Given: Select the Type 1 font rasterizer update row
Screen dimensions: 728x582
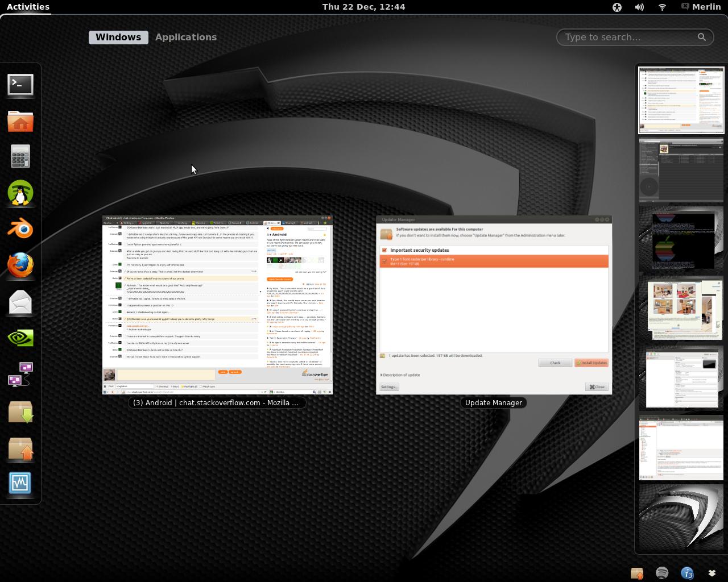Looking at the screenshot, I should [x=494, y=261].
